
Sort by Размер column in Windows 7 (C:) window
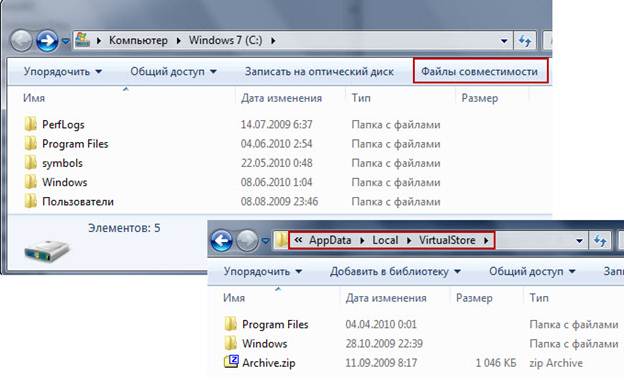click(x=480, y=98)
